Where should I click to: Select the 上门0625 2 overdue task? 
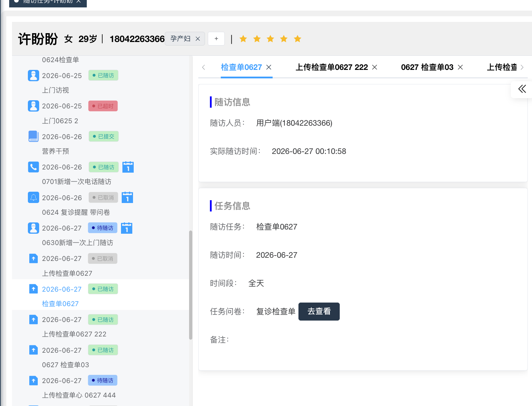pyautogui.click(x=60, y=121)
